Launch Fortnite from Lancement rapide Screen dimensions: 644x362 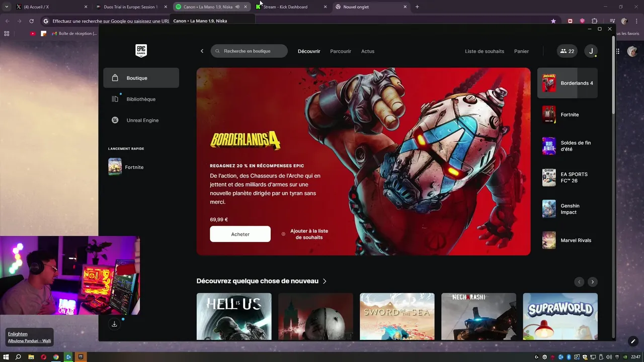pyautogui.click(x=126, y=167)
